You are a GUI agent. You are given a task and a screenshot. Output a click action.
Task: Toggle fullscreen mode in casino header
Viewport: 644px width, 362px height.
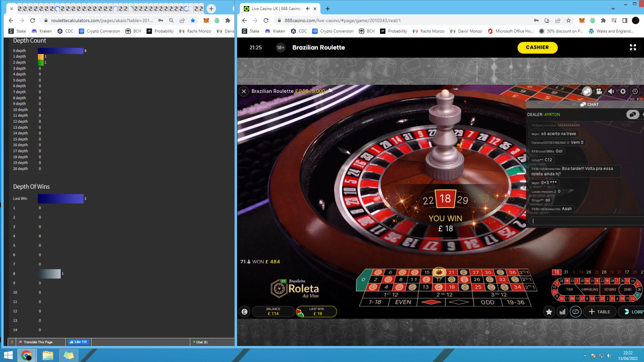pyautogui.click(x=633, y=47)
